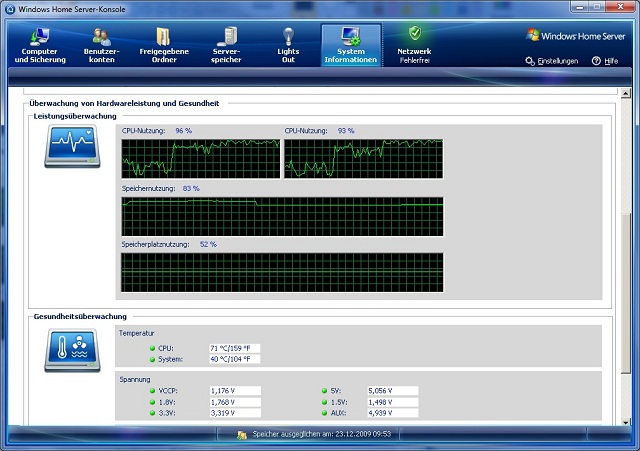640x451 pixels.
Task: Click the green status dot next to 5V
Action: coord(324,391)
